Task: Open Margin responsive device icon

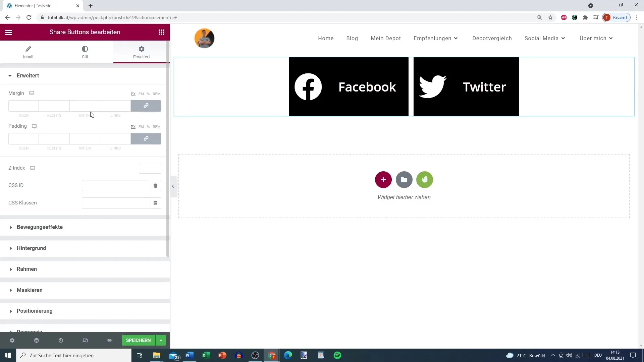Action: 32,93
